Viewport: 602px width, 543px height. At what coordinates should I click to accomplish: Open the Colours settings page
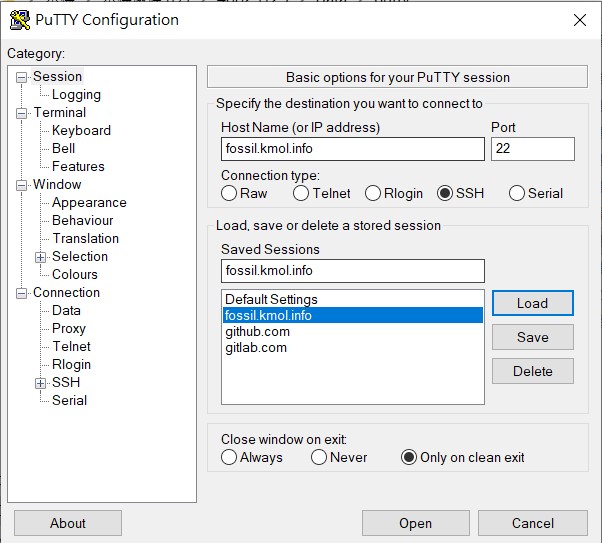click(x=75, y=274)
